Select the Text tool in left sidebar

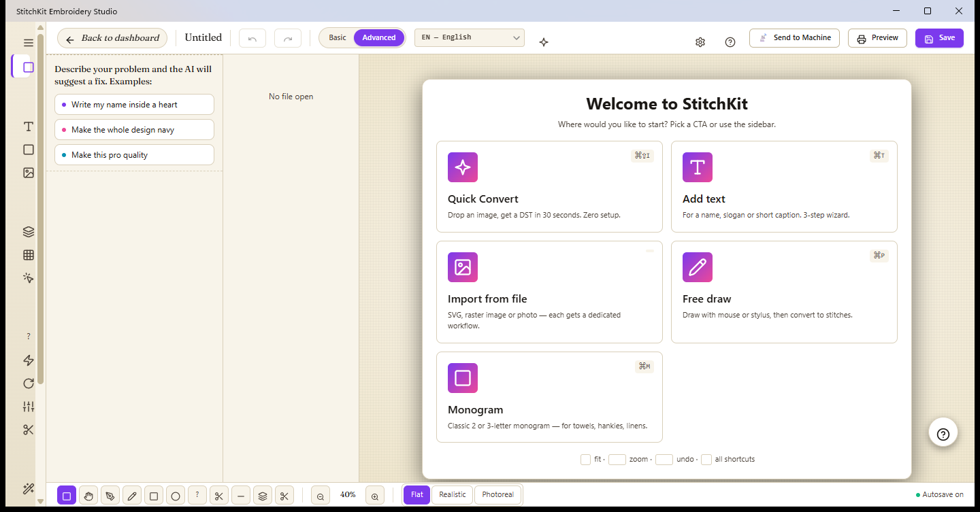click(28, 126)
